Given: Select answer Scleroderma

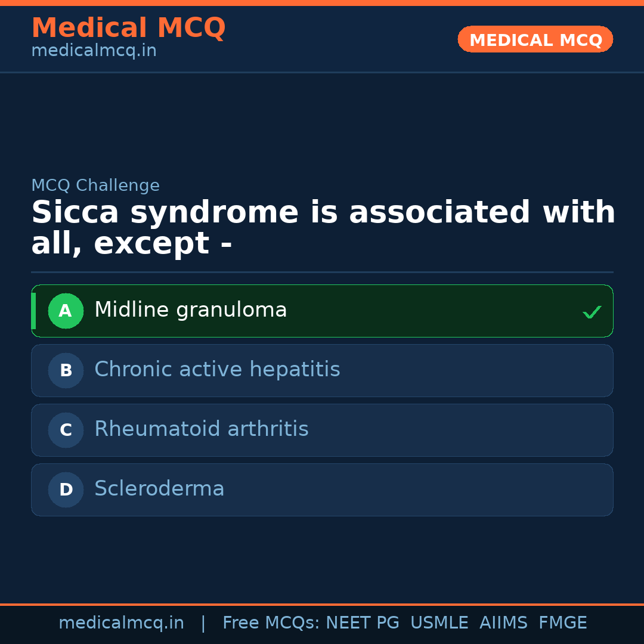Looking at the screenshot, I should coord(159,489).
